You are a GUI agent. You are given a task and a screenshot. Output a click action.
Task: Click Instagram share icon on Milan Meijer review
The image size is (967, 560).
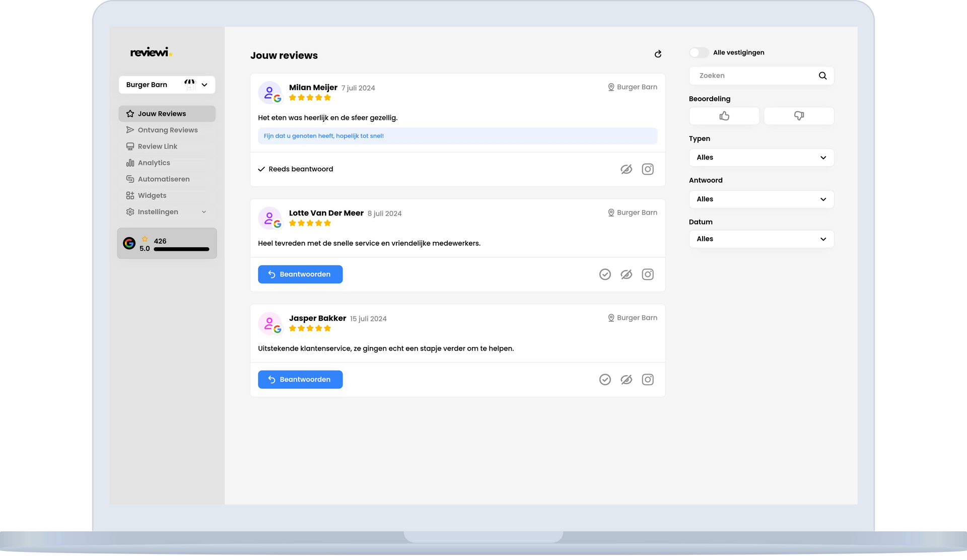pyautogui.click(x=648, y=169)
